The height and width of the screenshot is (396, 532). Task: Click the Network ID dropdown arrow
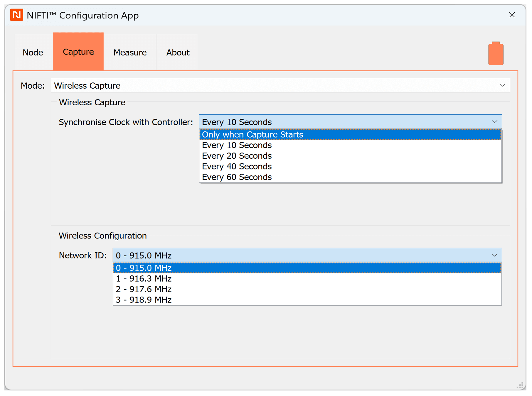495,255
